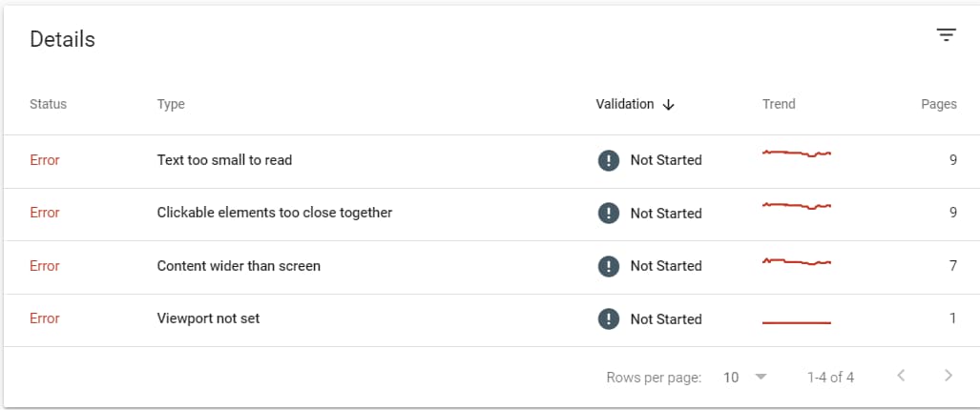The height and width of the screenshot is (410, 980).
Task: Go to previous page arrow
Action: tap(901, 376)
